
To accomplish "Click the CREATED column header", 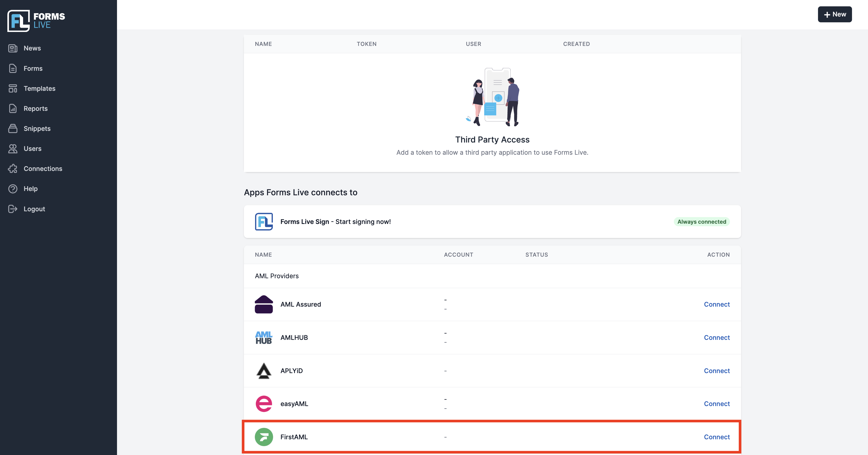I will point(576,44).
